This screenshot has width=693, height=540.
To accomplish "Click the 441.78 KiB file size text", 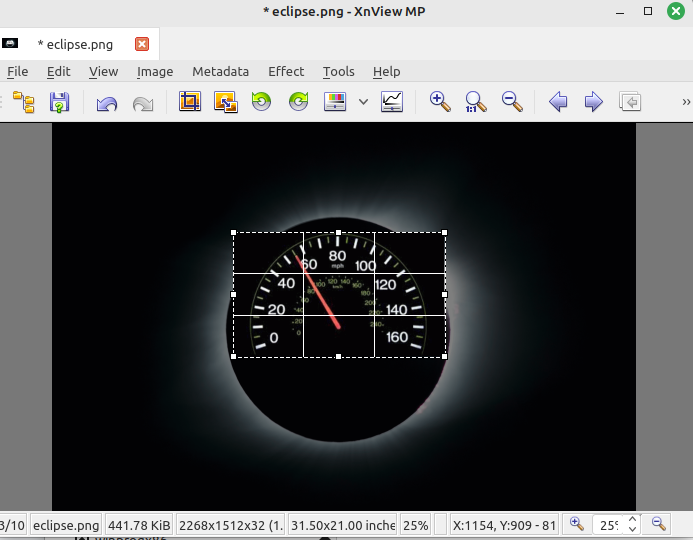I will tap(139, 525).
